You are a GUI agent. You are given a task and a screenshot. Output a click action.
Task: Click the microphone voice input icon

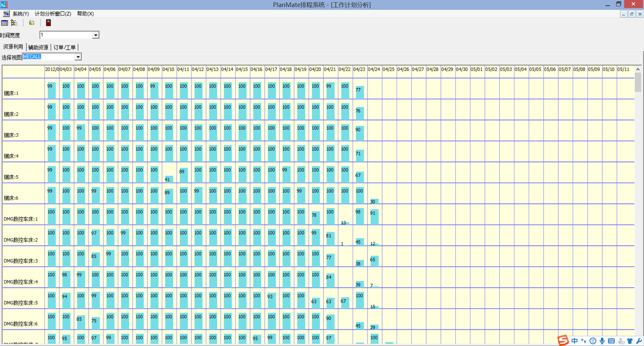[602, 341]
